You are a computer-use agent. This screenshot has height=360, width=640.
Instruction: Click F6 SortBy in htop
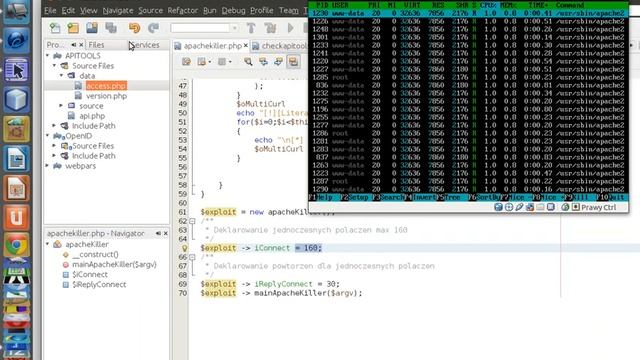(484, 198)
